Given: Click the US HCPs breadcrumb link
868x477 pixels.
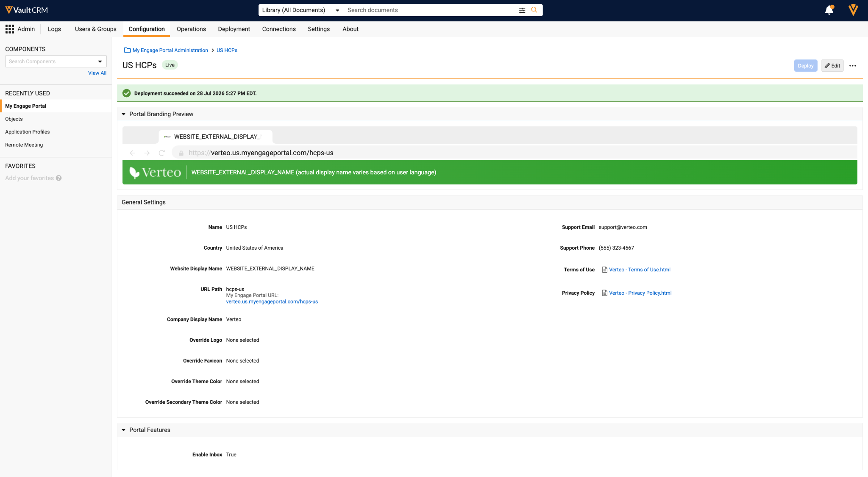Looking at the screenshot, I should point(227,50).
